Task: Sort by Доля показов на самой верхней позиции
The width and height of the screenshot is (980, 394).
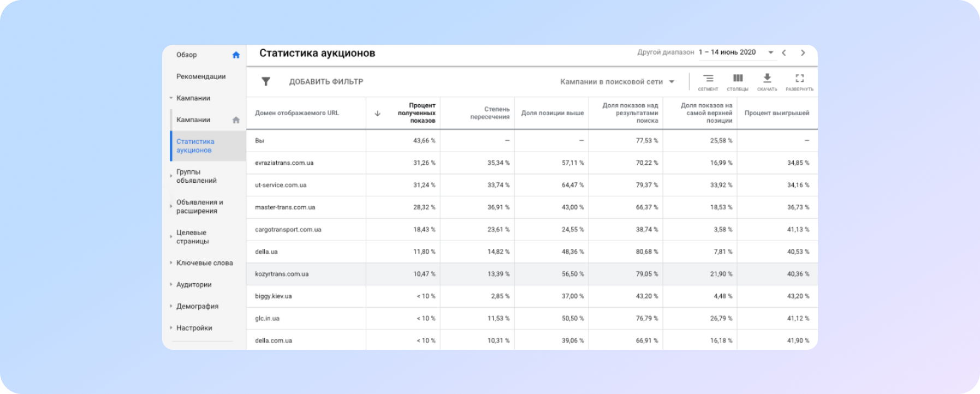Action: point(706,113)
